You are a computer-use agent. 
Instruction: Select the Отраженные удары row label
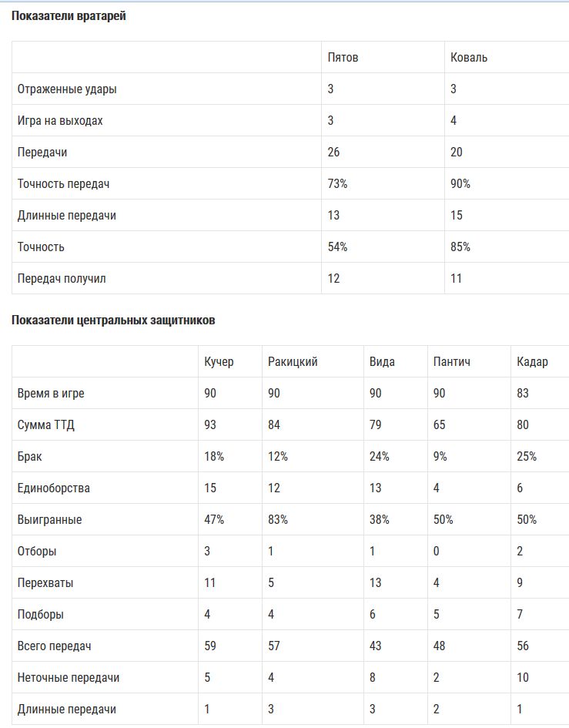click(67, 89)
